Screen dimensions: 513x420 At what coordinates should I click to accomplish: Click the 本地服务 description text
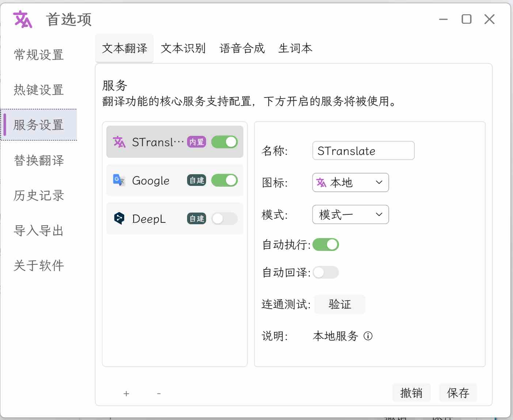click(335, 336)
